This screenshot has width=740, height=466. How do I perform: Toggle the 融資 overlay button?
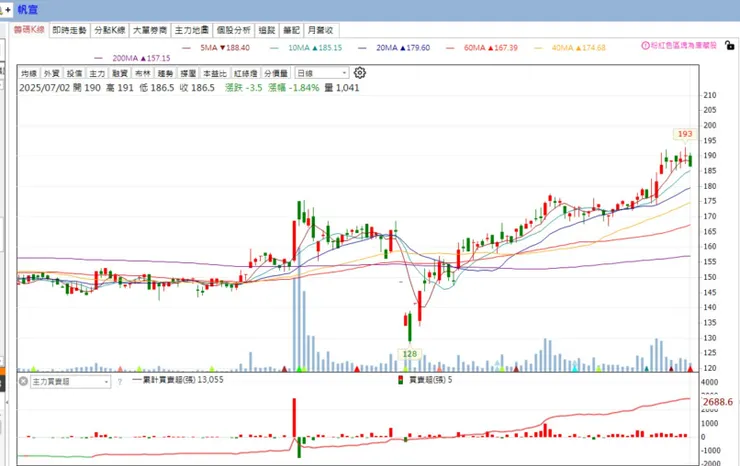pyautogui.click(x=119, y=73)
